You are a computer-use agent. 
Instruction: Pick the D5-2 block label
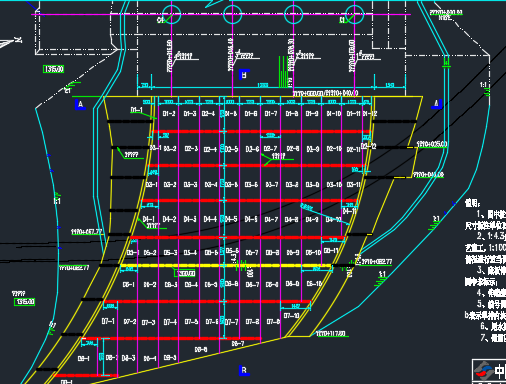pyautogui.click(x=150, y=253)
